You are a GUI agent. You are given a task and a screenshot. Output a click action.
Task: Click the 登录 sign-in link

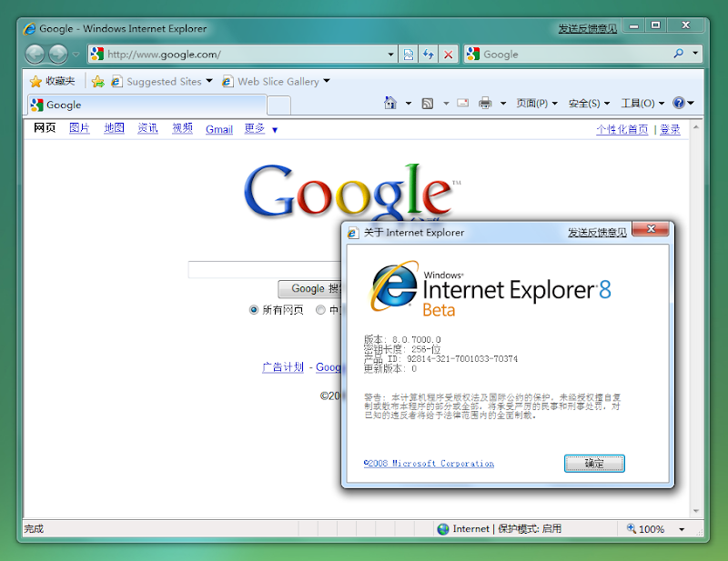(670, 129)
